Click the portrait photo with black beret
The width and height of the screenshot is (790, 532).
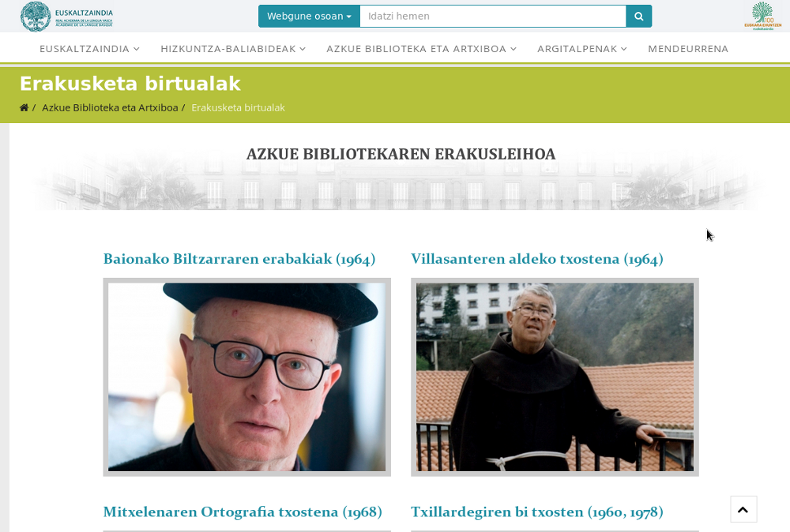coord(246,377)
